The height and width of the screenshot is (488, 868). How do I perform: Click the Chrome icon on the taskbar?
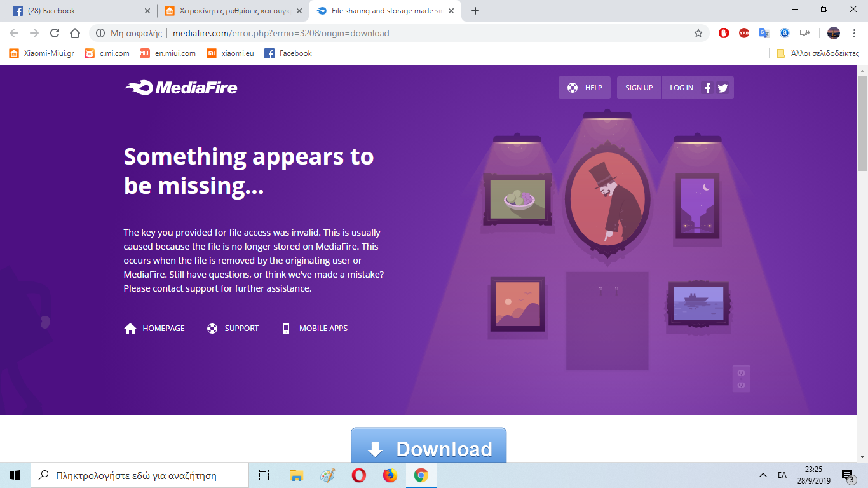point(421,475)
